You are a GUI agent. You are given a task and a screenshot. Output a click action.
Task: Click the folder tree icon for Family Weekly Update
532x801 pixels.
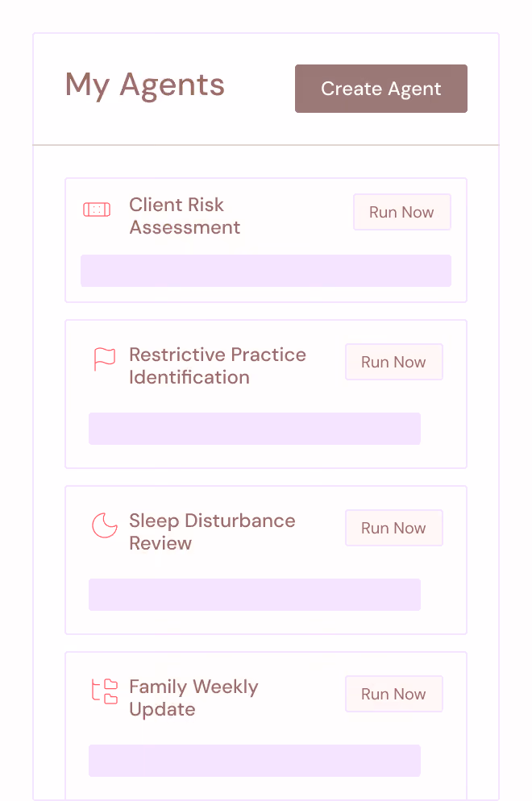coord(105,691)
